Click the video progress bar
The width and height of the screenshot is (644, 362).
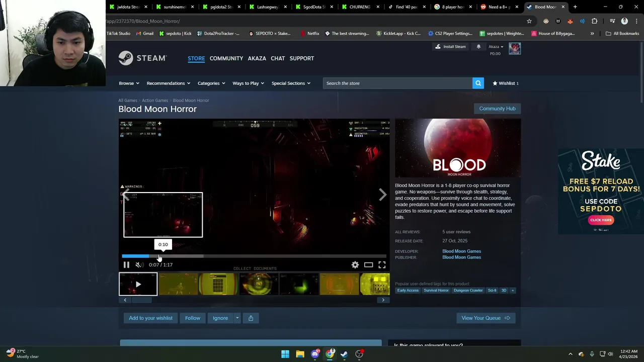(x=254, y=256)
